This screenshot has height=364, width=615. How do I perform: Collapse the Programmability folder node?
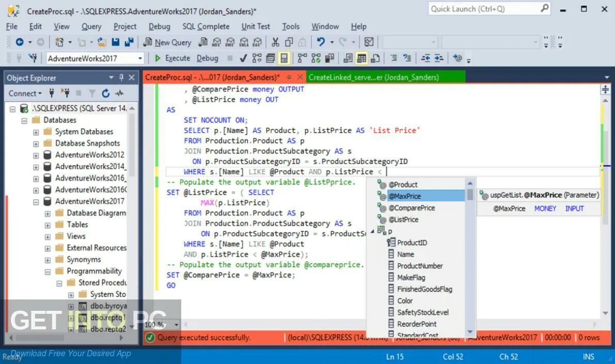coord(48,272)
